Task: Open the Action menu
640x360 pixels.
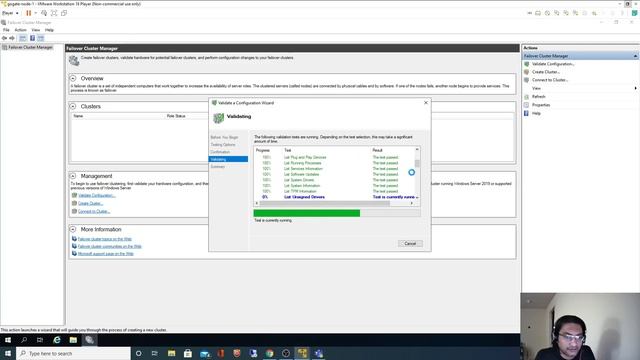Action: 20,30
